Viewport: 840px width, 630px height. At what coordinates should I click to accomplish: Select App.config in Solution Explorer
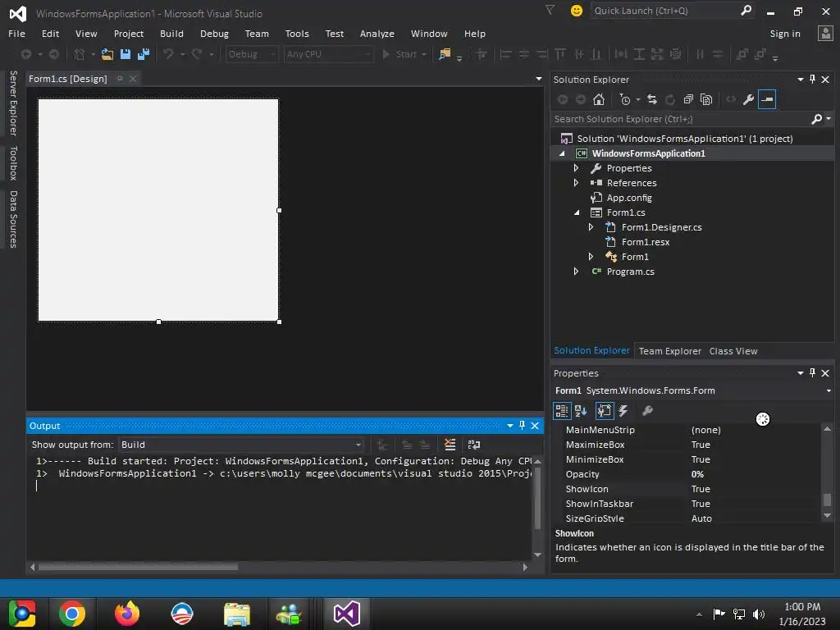pos(629,198)
